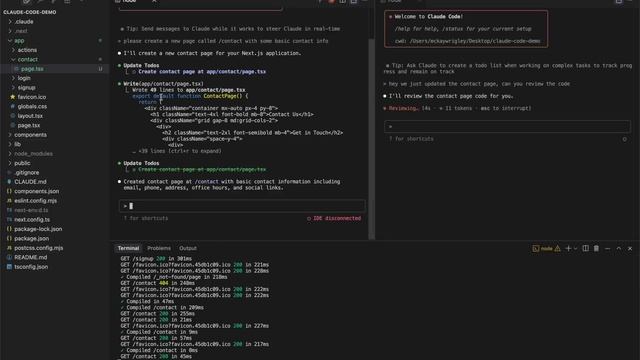Click 'Write(app/contact/page.tsx)' line
This screenshot has height=360, width=640.
(163, 84)
